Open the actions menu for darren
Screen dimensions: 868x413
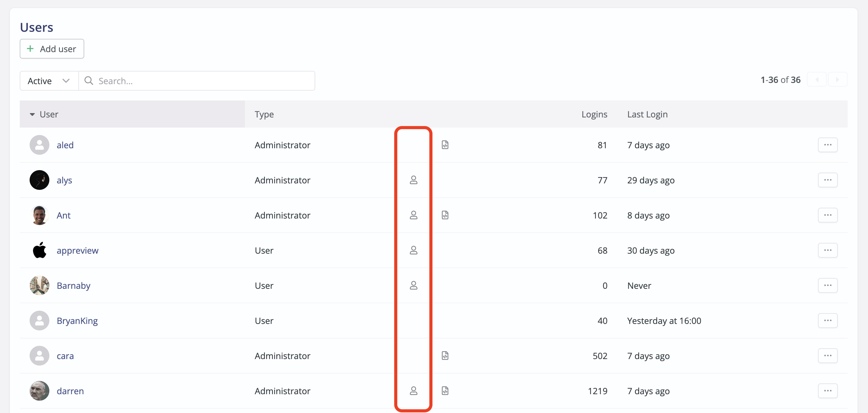[828, 391]
